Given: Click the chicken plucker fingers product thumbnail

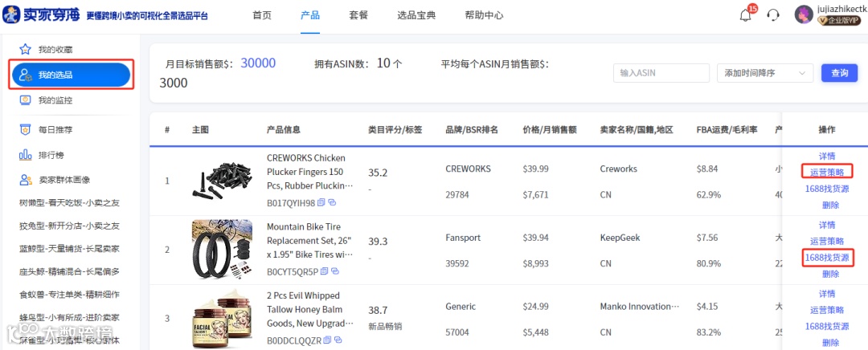Looking at the screenshot, I should point(222,181).
